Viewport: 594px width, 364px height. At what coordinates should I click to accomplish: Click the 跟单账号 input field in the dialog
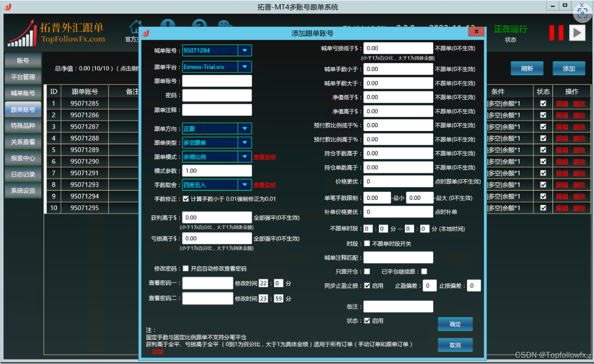[x=217, y=81]
